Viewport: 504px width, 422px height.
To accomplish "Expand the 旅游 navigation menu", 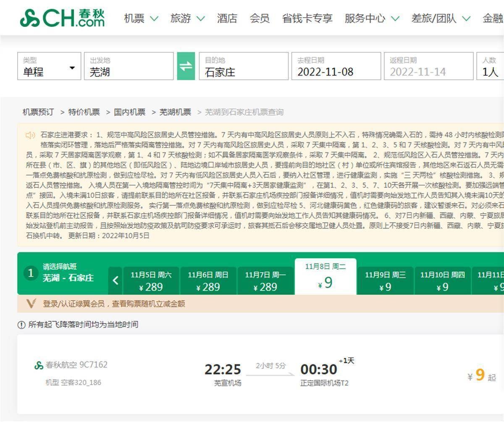I will [x=187, y=18].
